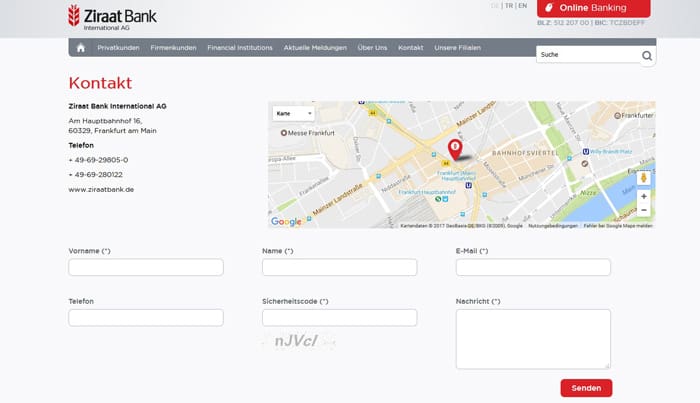This screenshot has height=403, width=700.
Task: Click the Online Banking button
Action: tap(593, 8)
